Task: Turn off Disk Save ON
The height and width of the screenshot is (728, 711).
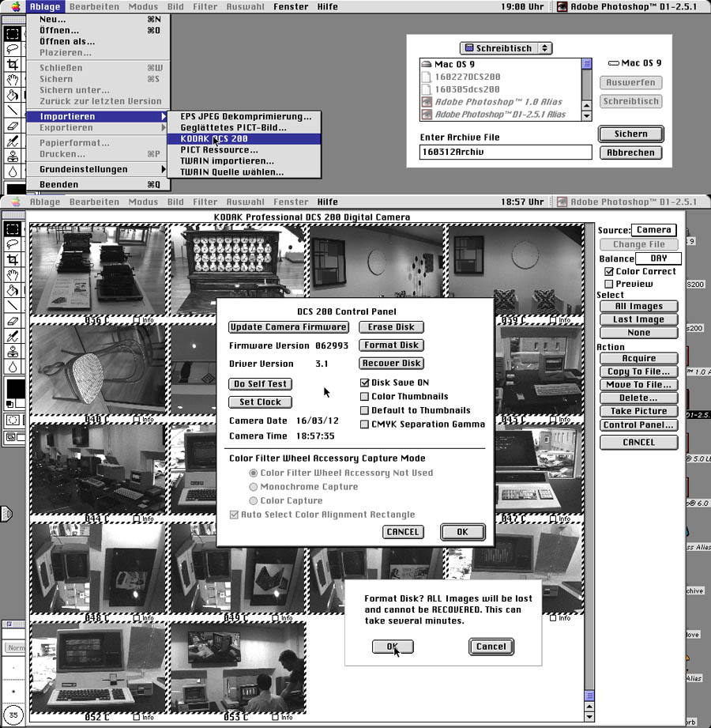Action: point(364,383)
